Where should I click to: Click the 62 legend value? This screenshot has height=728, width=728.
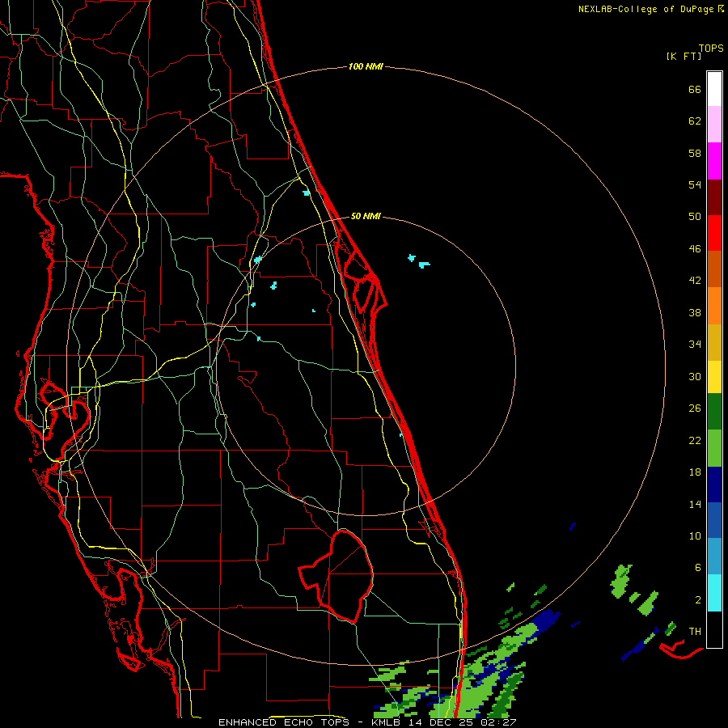pyautogui.click(x=695, y=121)
